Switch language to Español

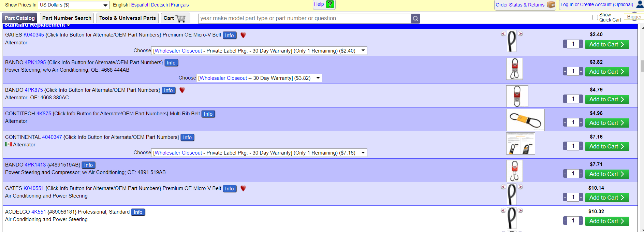pyautogui.click(x=140, y=5)
